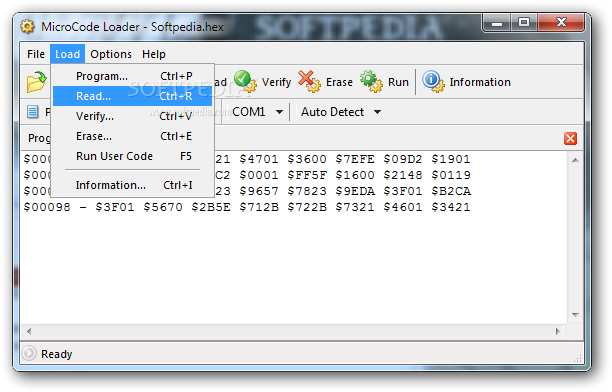The image size is (612, 392).
Task: Click address $00098 in the fourth row
Action: 47,207
